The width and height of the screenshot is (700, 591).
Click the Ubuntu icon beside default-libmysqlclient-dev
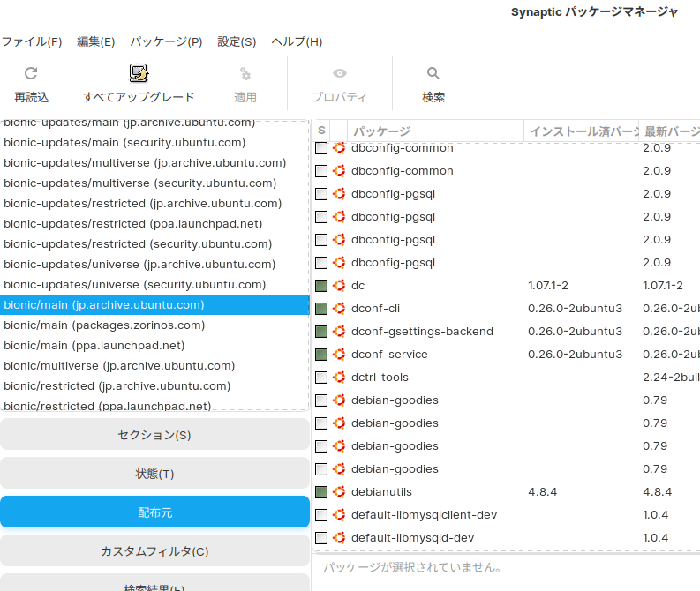[x=339, y=515]
